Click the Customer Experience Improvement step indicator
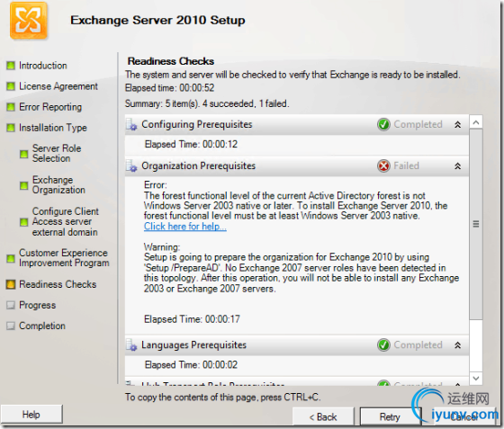 [11, 258]
